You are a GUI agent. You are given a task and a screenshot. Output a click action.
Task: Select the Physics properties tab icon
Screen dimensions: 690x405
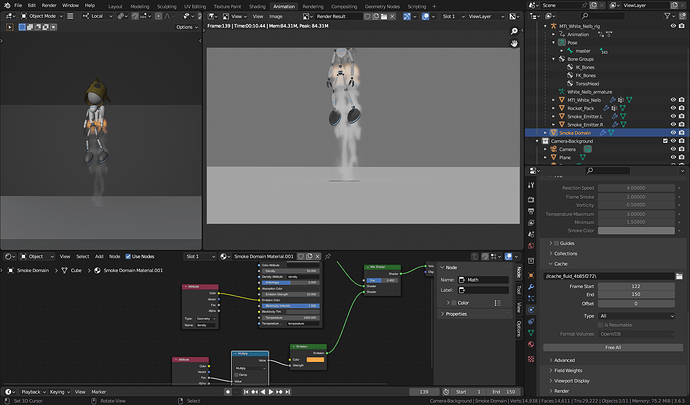(531, 309)
